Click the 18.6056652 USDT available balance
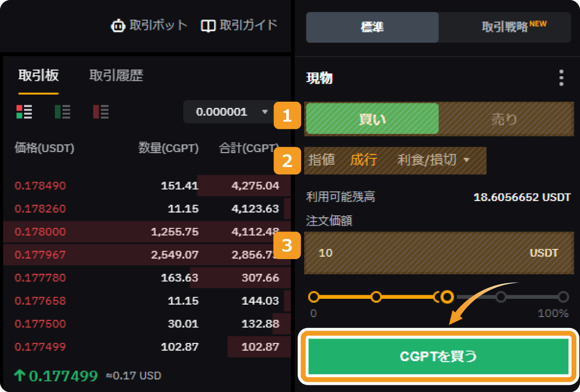 522,197
